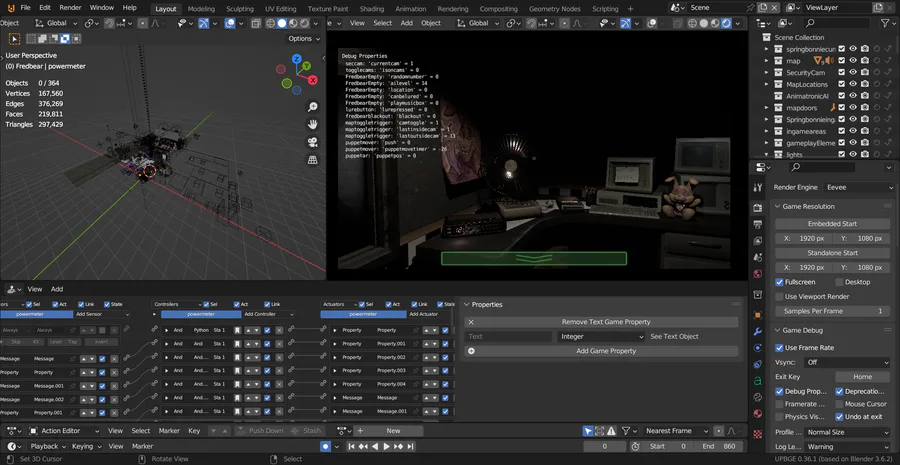This screenshot has height=465, width=900.
Task: Enable the Use Viewport Render checkbox
Action: click(x=780, y=297)
